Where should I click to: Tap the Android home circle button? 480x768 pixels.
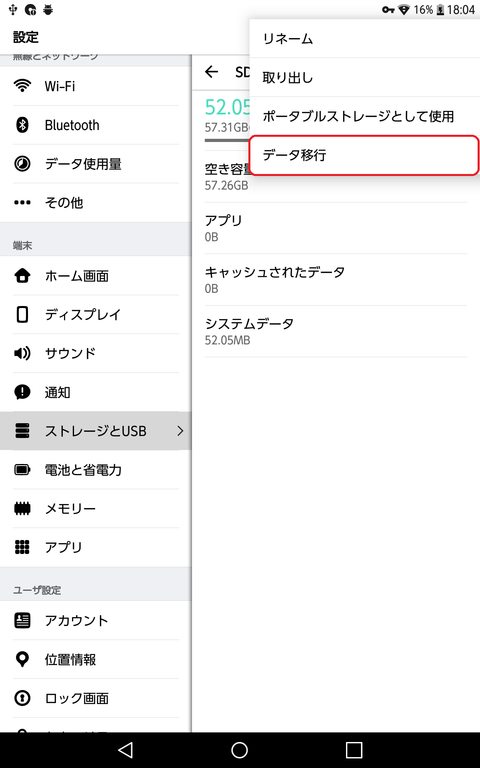pos(240,750)
